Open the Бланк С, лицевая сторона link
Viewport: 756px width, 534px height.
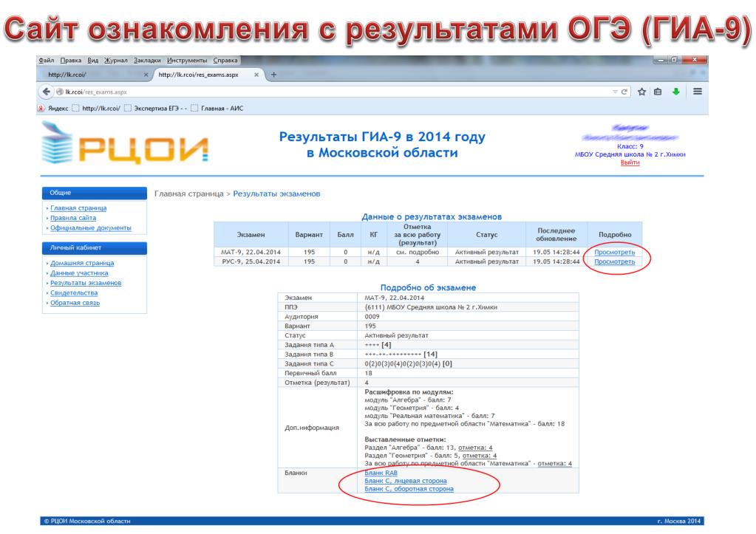[x=406, y=481]
